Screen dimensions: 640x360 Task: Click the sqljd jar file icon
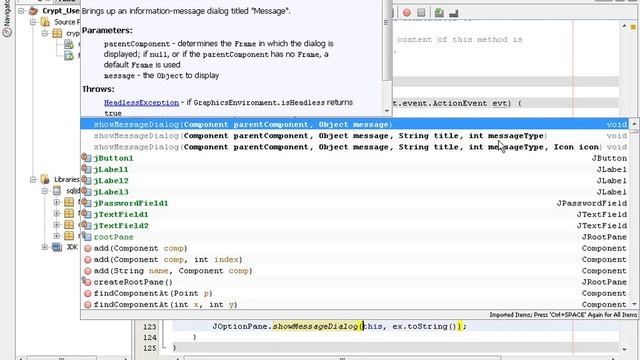[x=57, y=191]
